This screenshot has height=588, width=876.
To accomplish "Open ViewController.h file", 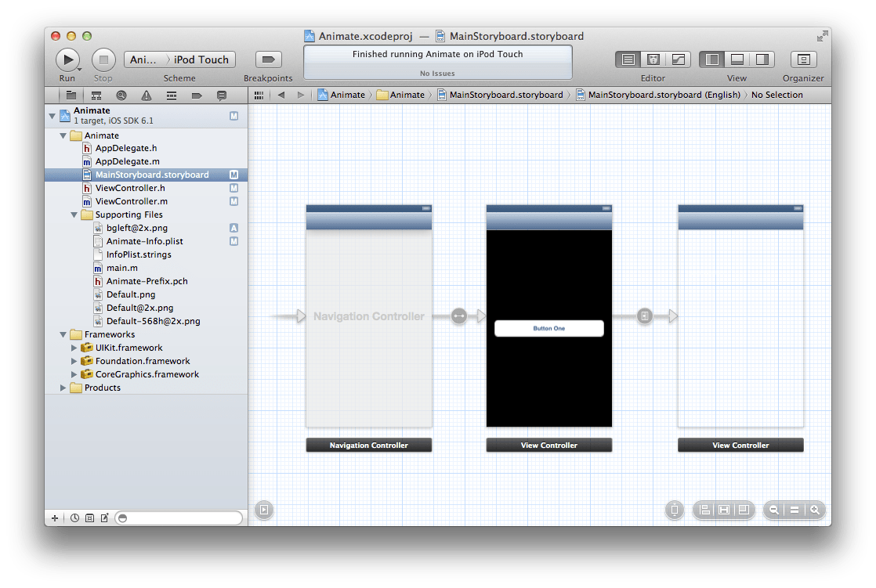I will (146, 188).
